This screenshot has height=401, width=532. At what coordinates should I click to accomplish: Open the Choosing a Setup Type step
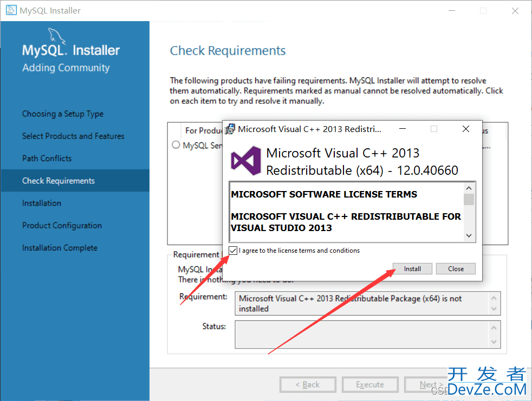click(x=63, y=114)
